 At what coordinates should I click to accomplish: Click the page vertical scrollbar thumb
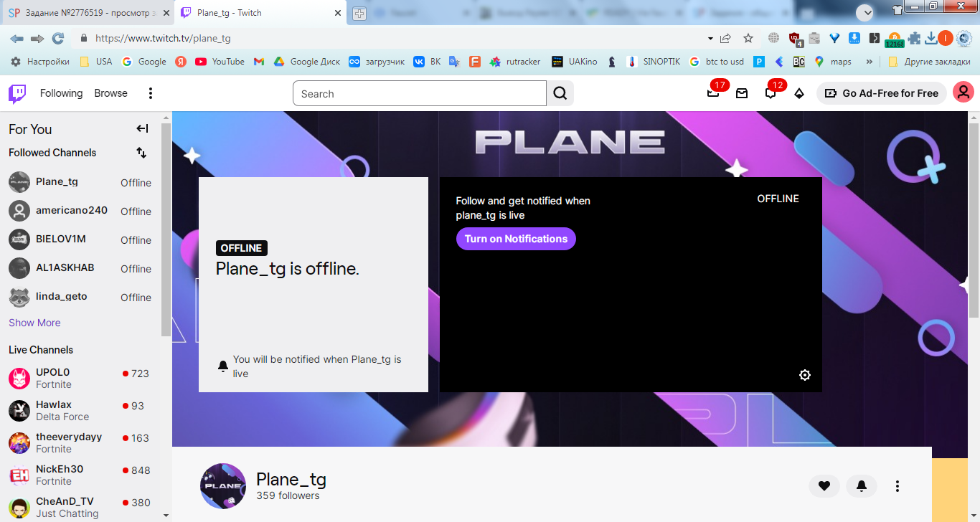[x=974, y=222]
